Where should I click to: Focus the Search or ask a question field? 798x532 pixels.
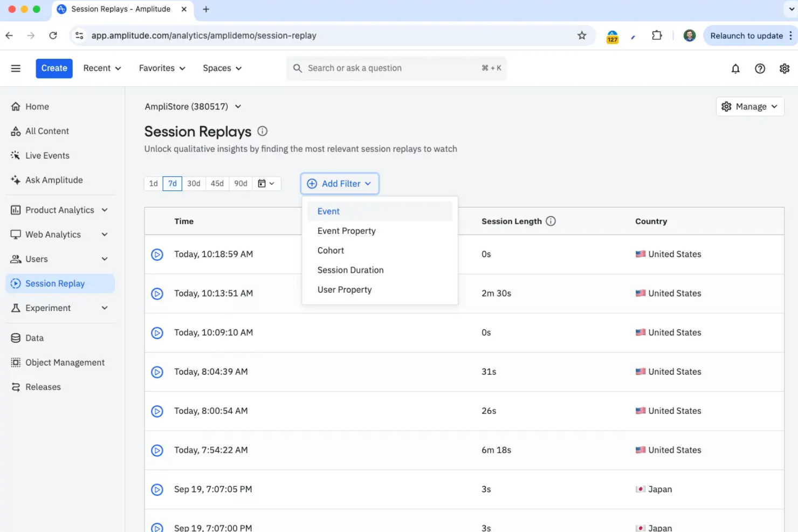396,68
